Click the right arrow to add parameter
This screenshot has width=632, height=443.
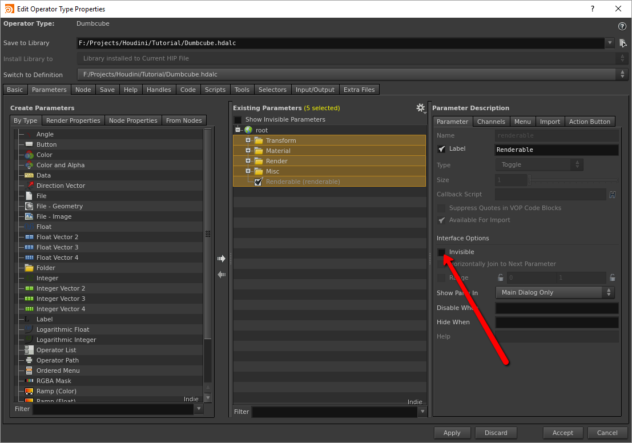pyautogui.click(x=221, y=258)
